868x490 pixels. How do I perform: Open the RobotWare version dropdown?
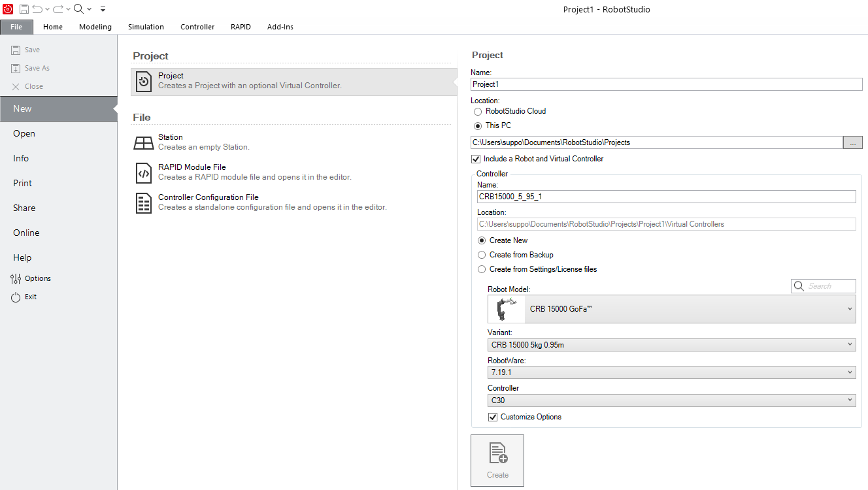pyautogui.click(x=671, y=372)
